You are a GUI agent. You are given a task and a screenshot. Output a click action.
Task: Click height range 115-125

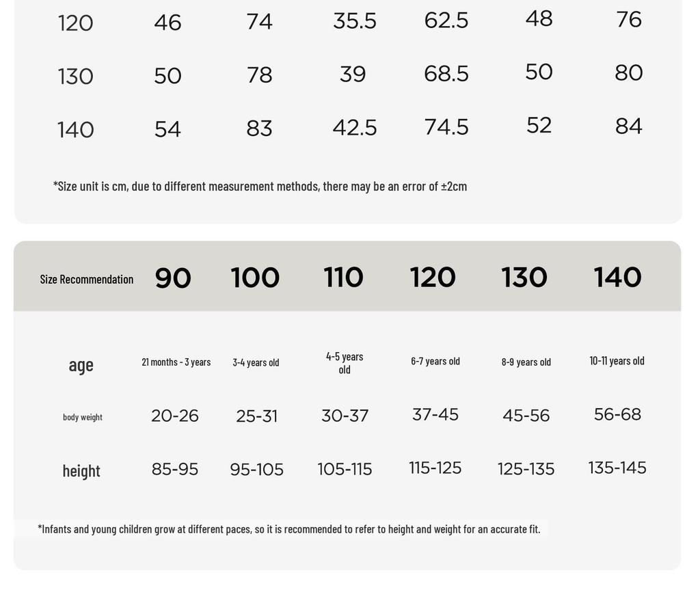(x=435, y=468)
